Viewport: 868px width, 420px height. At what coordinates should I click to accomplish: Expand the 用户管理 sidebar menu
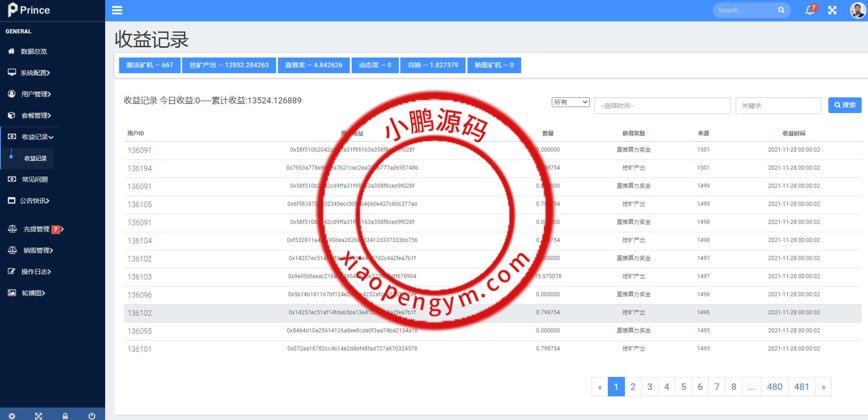[x=36, y=94]
